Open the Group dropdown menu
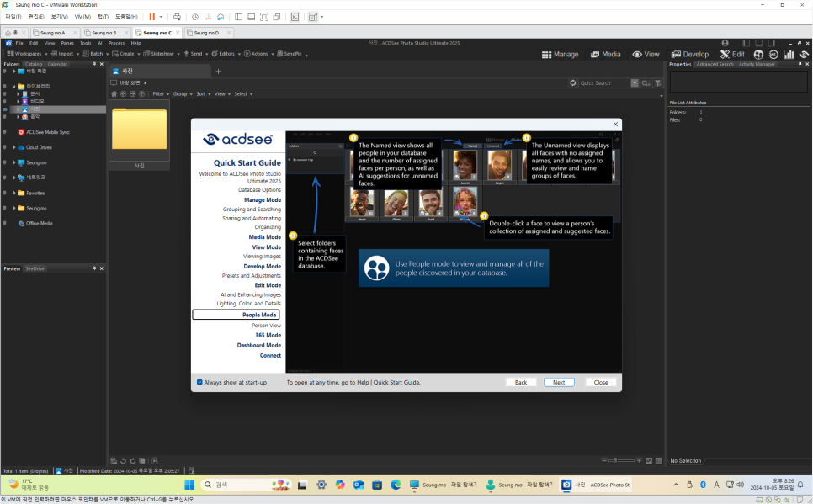The height and width of the screenshot is (504, 813). [x=180, y=93]
